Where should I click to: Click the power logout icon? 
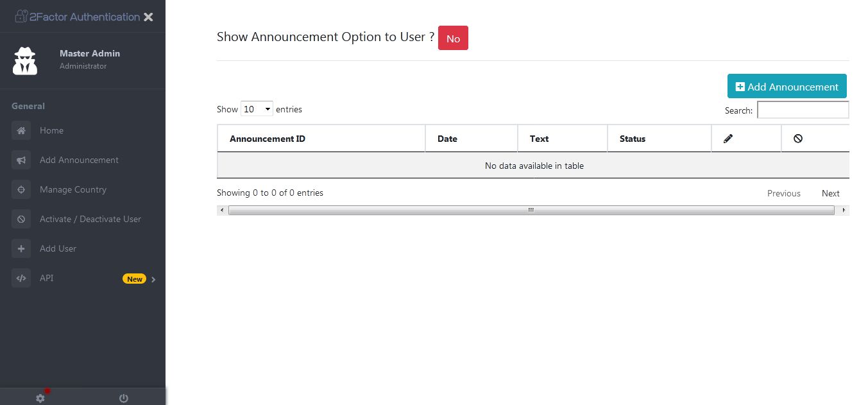[124, 399]
